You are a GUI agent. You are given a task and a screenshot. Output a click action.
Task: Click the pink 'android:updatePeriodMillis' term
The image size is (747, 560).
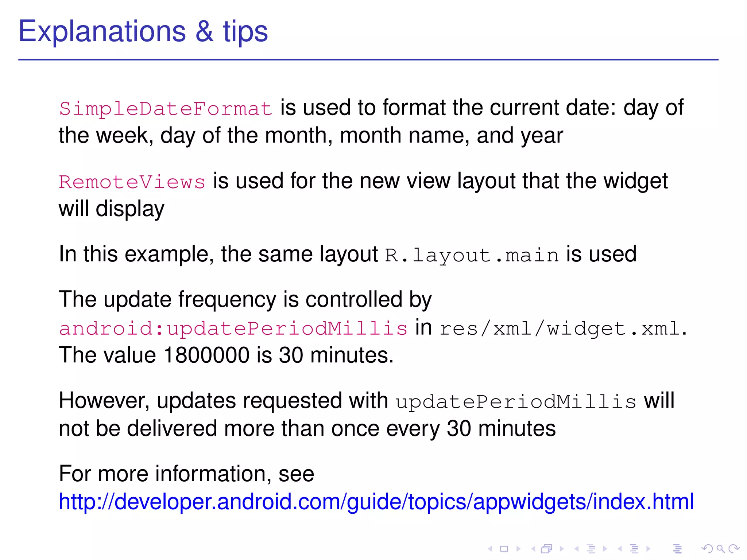[233, 328]
